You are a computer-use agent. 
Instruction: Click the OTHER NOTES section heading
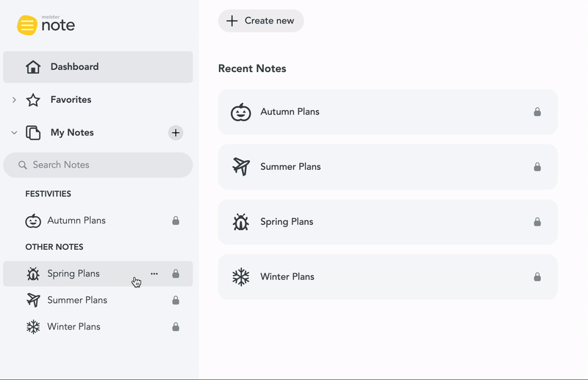click(x=54, y=247)
